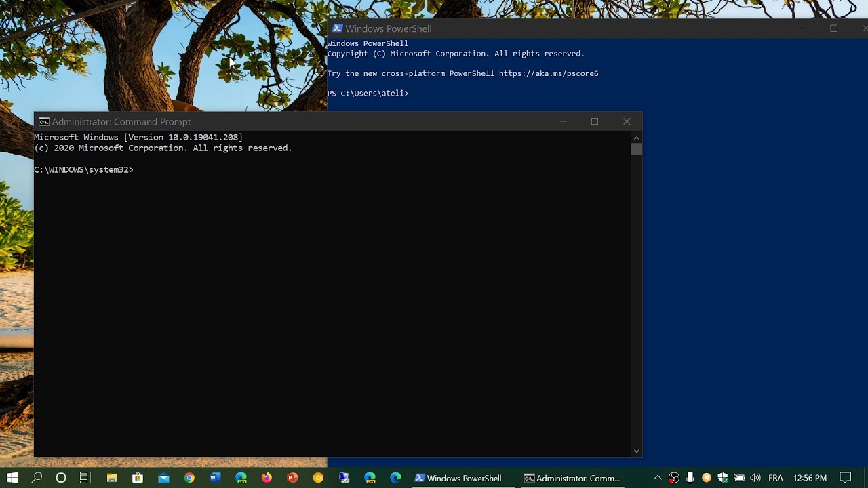Open the Mail app on the taskbar
868x488 pixels.
point(163,478)
